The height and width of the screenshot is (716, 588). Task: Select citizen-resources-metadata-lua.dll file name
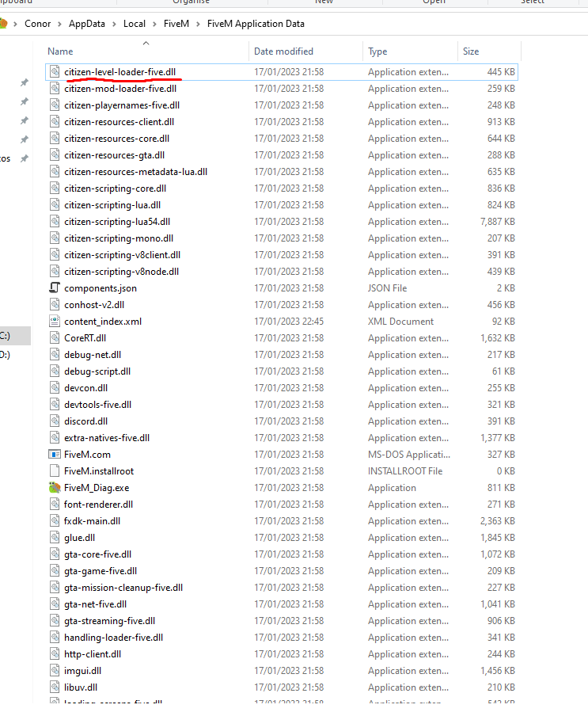click(136, 172)
